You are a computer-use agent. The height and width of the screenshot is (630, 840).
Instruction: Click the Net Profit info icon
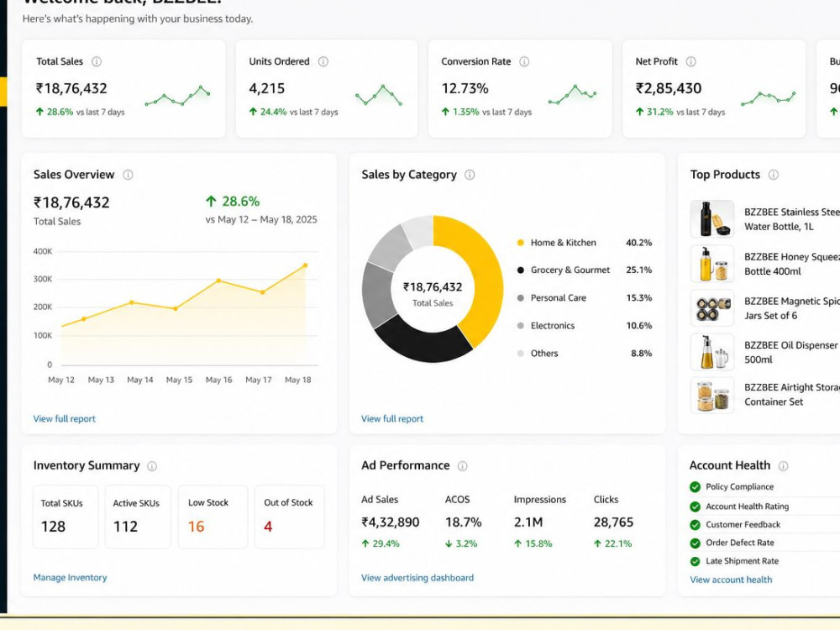coord(691,61)
